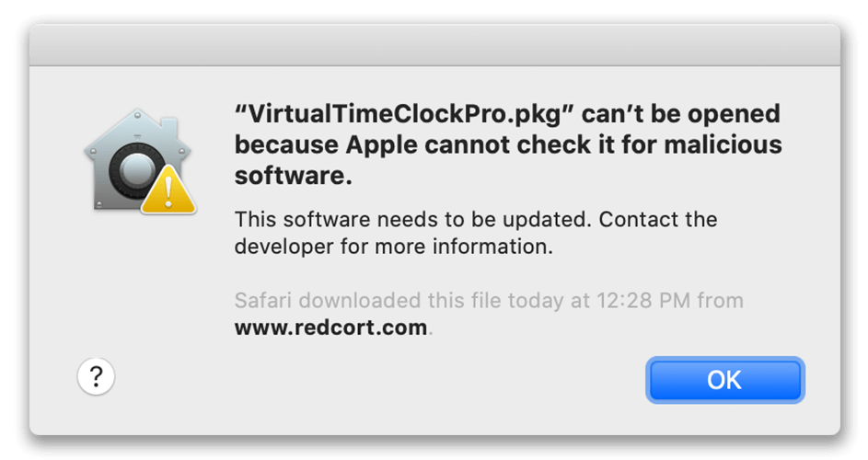This screenshot has height=460, width=868.
Task: Click the word "malicious" in the heading
Action: pos(723,145)
